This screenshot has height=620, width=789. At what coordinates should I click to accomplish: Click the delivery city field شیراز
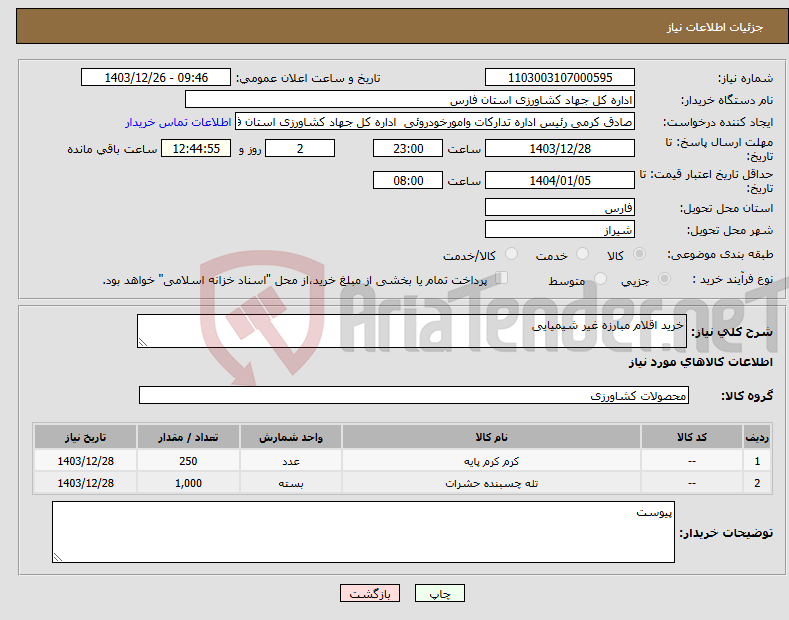560,229
